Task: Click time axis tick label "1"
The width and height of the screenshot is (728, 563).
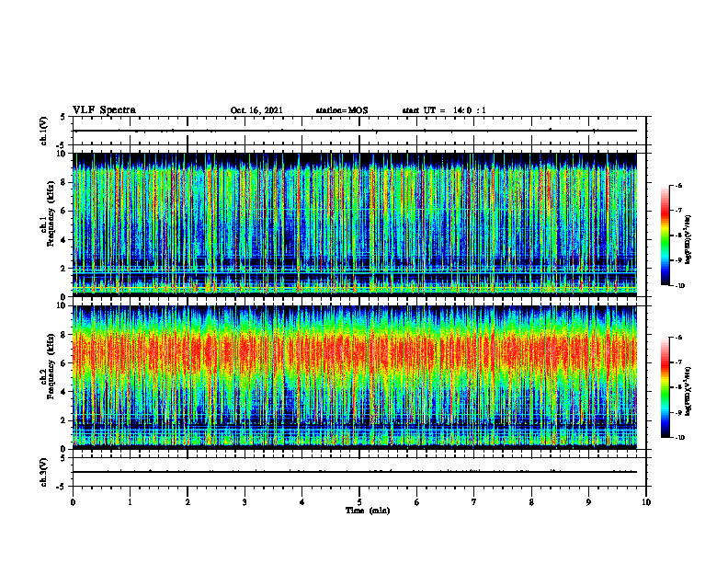Action: point(130,502)
